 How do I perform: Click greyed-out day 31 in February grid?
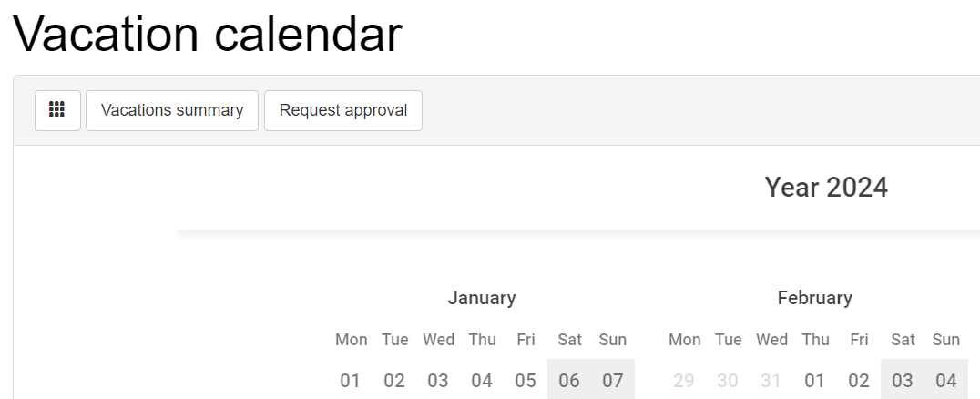pyautogui.click(x=771, y=380)
